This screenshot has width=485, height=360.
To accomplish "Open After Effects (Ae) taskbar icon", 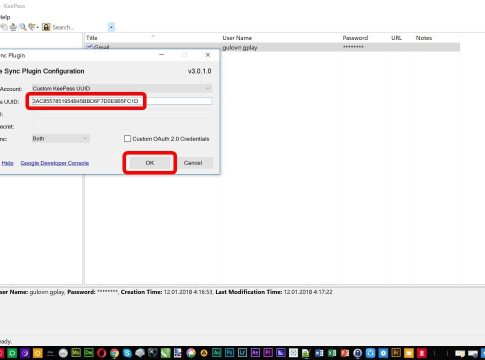I will (x=255, y=353).
